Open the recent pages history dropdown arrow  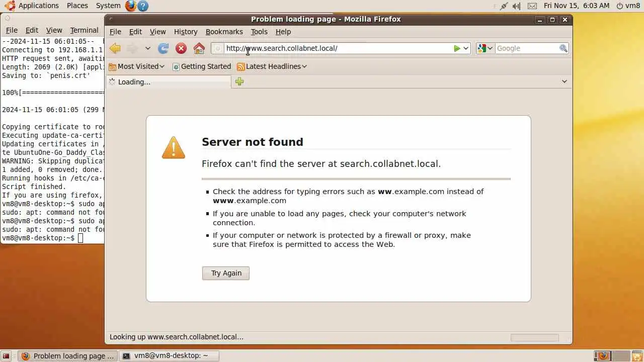[x=147, y=48]
